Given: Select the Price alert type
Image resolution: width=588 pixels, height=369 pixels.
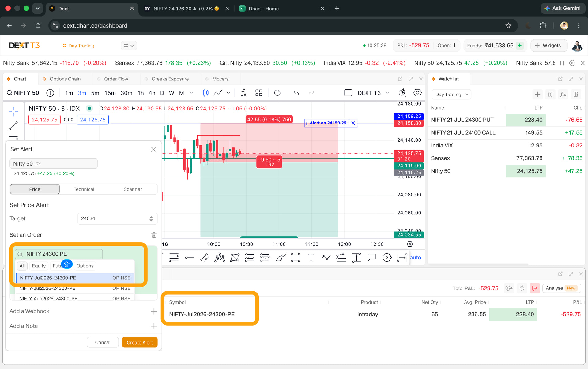Looking at the screenshot, I should click(35, 189).
